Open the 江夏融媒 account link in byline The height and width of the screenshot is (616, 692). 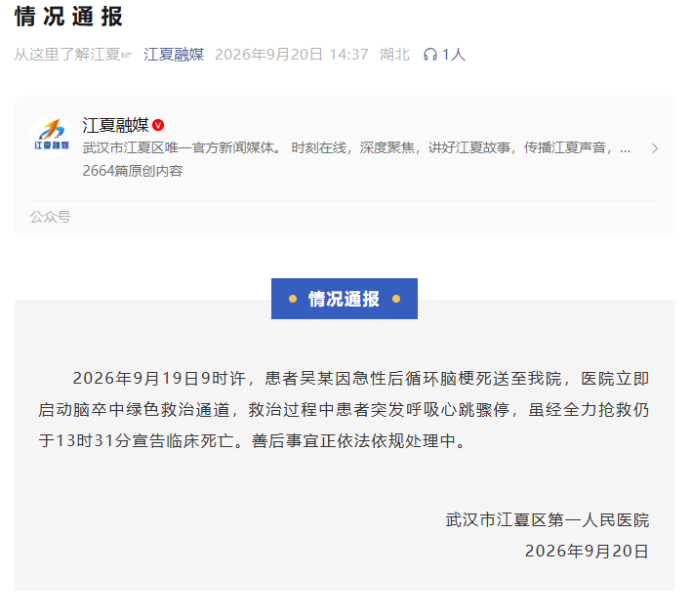tap(174, 55)
